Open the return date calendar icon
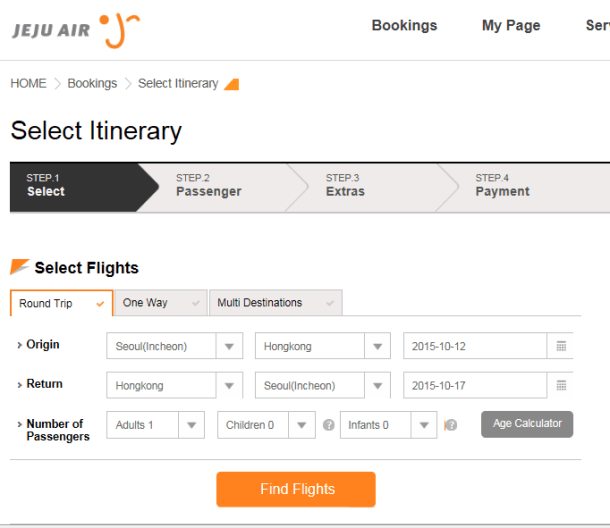The image size is (610, 528). point(561,386)
